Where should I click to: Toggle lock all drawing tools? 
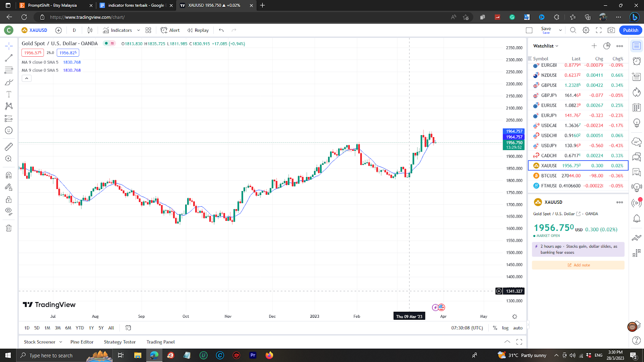click(9, 200)
